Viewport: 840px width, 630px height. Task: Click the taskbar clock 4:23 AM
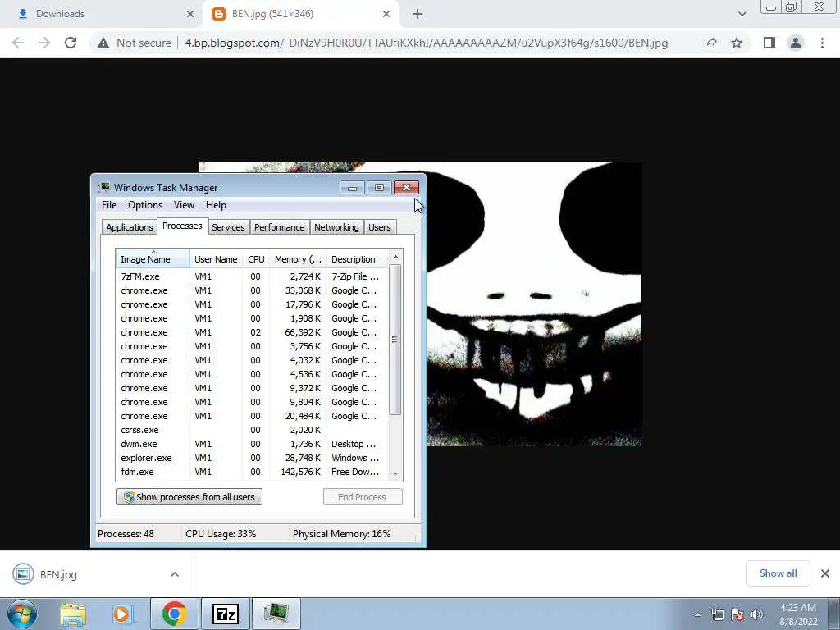(x=798, y=614)
